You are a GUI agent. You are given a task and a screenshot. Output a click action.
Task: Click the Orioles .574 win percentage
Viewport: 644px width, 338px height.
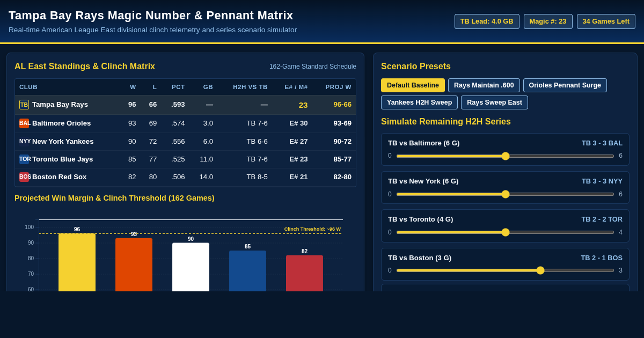(x=178, y=123)
